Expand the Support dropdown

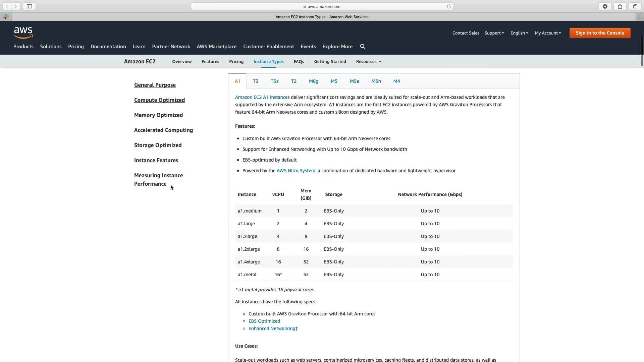click(x=494, y=33)
